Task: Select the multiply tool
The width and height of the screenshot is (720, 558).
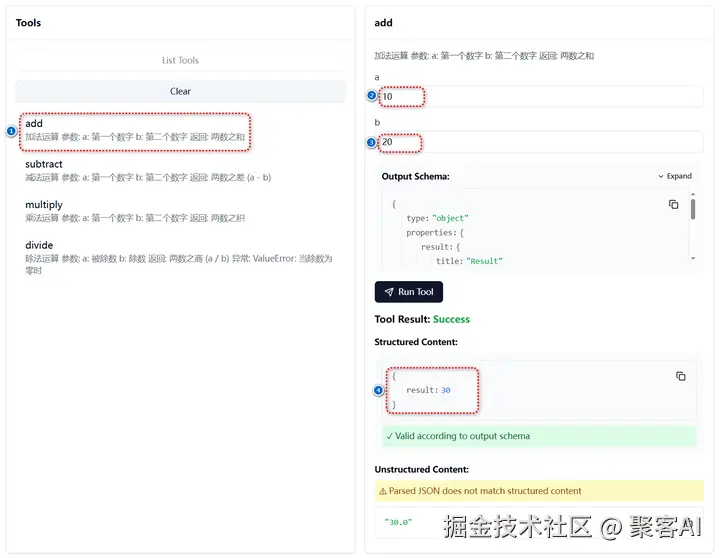Action: coord(135,211)
